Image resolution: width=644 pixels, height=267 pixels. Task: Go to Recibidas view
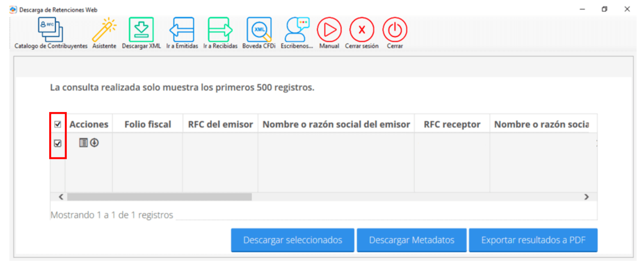[x=220, y=33]
